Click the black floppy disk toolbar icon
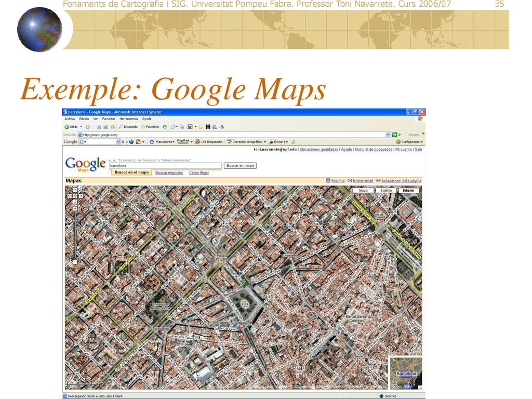This screenshot has height=399, width=532. (x=208, y=127)
